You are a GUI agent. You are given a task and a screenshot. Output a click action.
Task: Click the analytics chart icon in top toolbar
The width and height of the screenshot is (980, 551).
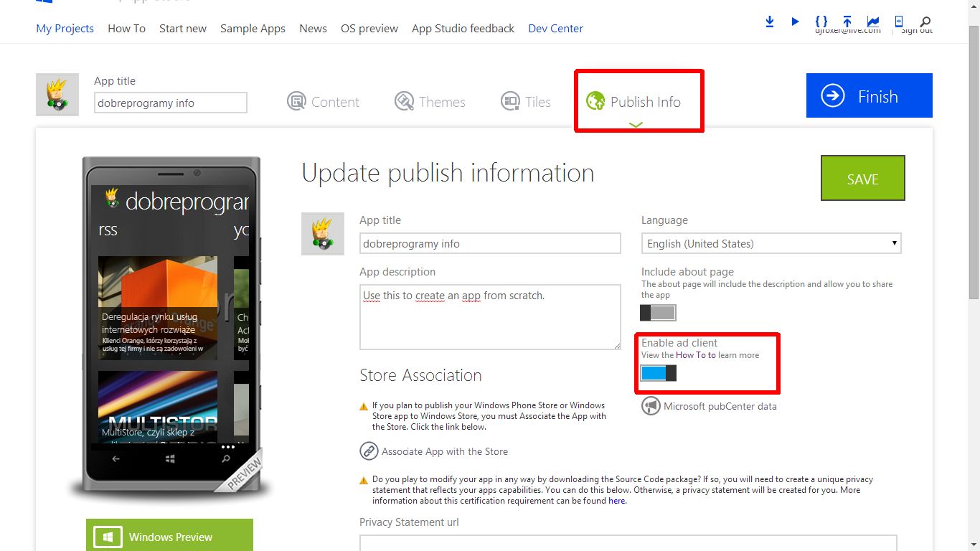click(873, 22)
